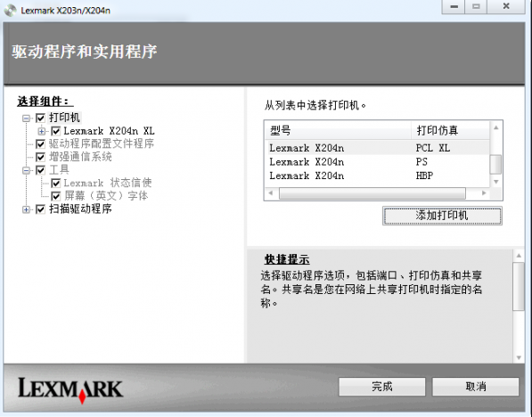The width and height of the screenshot is (532, 417).
Task: Click the 完成 button
Action: click(382, 387)
